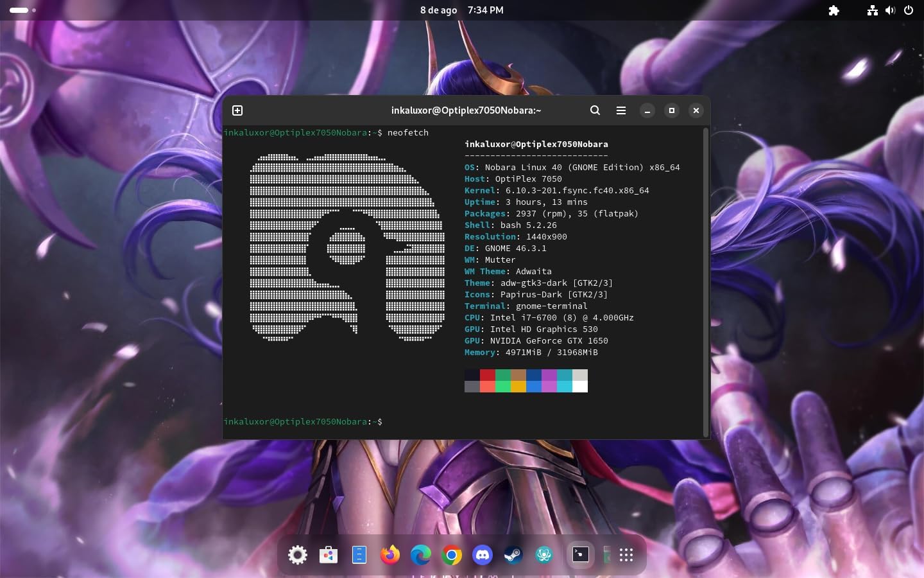The image size is (924, 578).
Task: Open the extensions puzzle-piece indicator
Action: click(x=834, y=10)
